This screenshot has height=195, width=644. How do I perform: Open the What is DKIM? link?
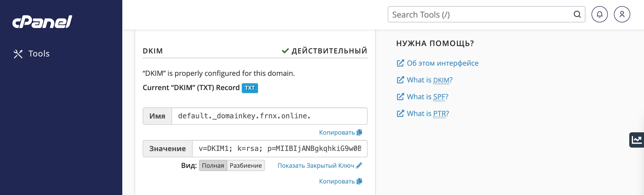click(x=429, y=80)
